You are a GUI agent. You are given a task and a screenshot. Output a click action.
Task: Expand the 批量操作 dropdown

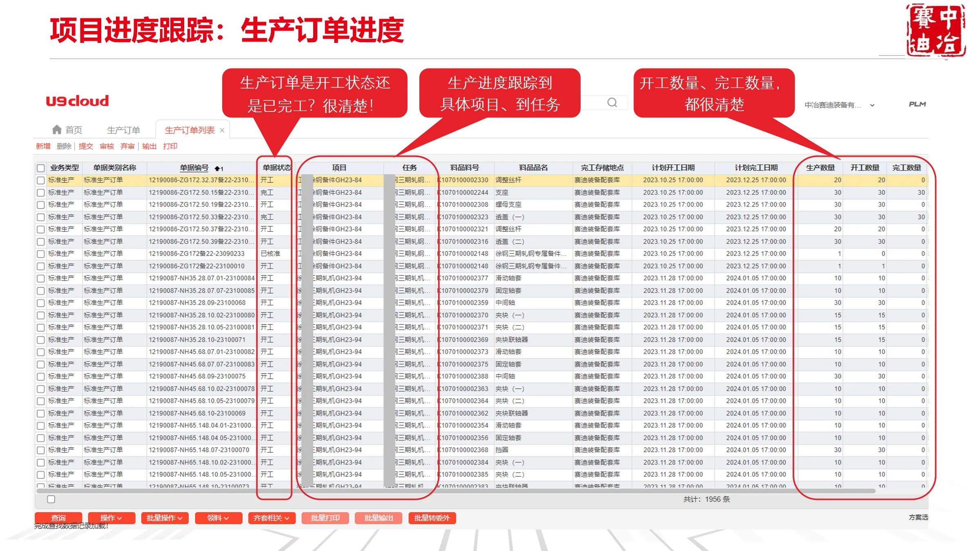[165, 518]
